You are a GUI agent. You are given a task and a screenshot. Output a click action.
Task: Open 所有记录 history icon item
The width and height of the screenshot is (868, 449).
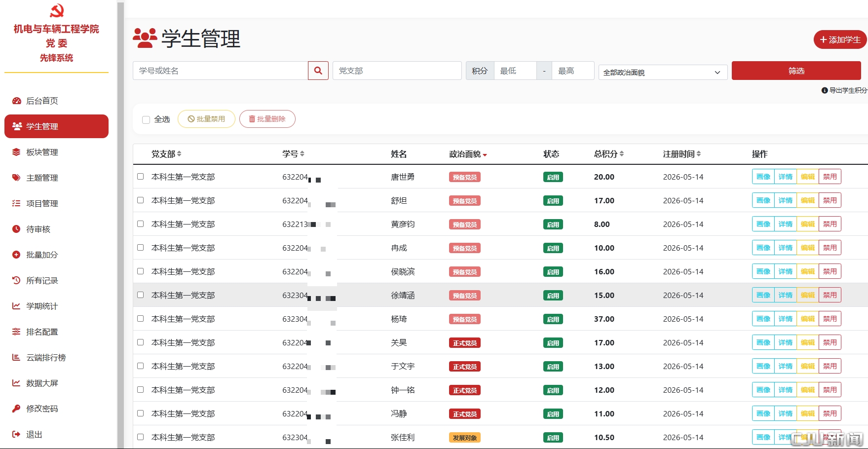tap(16, 280)
